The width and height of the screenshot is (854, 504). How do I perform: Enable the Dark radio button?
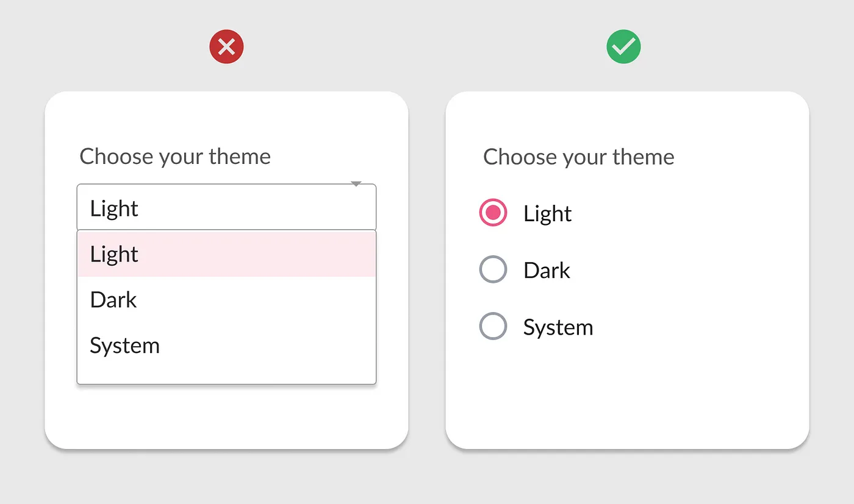(493, 269)
